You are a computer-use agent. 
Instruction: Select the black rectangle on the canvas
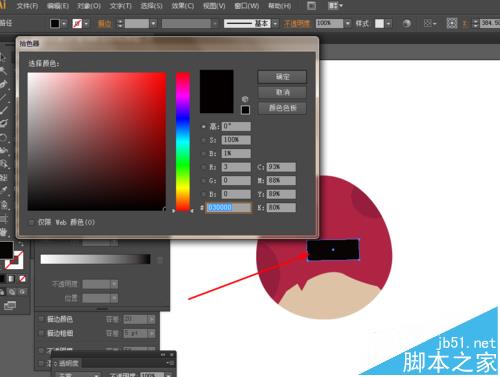(x=333, y=249)
